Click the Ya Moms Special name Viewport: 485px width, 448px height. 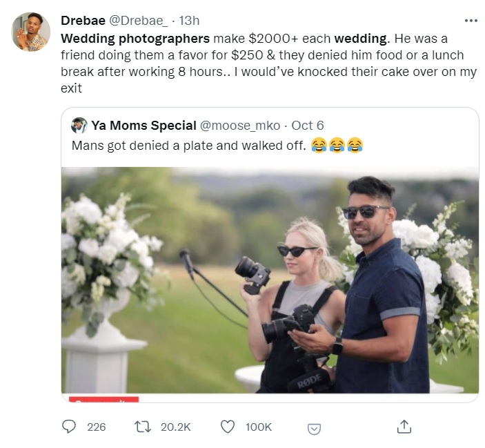(143, 126)
